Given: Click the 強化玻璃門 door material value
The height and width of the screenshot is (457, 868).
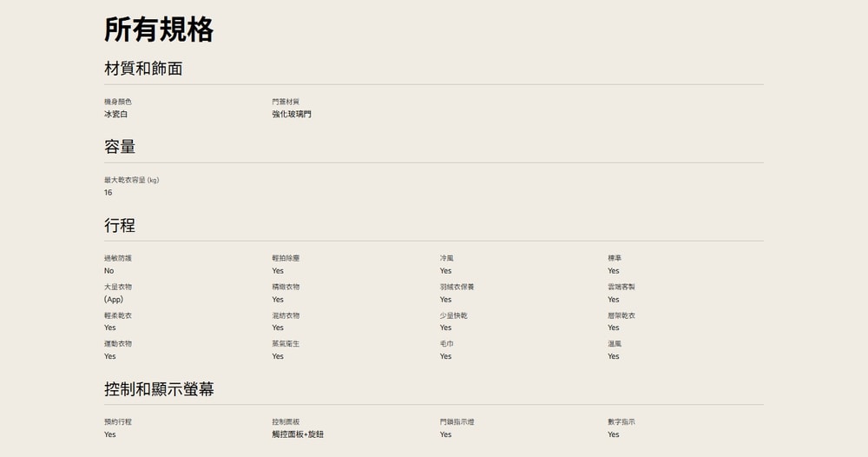Looking at the screenshot, I should 291,114.
